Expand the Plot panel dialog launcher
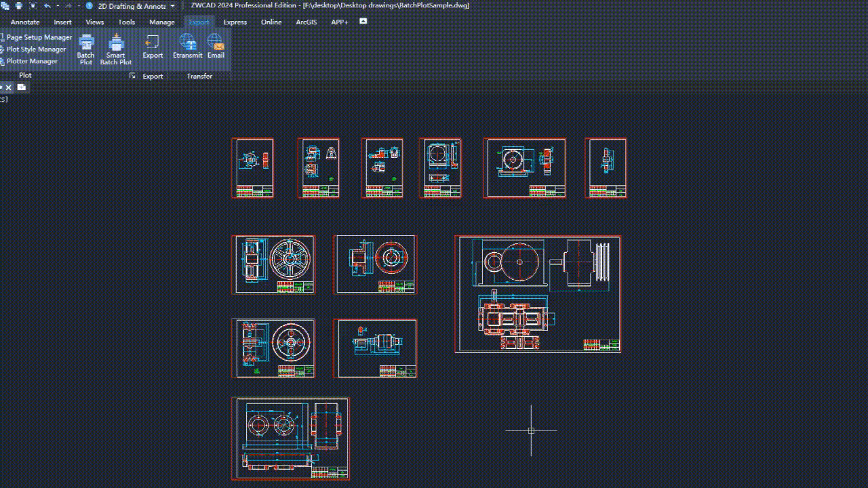The height and width of the screenshot is (488, 868). [x=132, y=76]
